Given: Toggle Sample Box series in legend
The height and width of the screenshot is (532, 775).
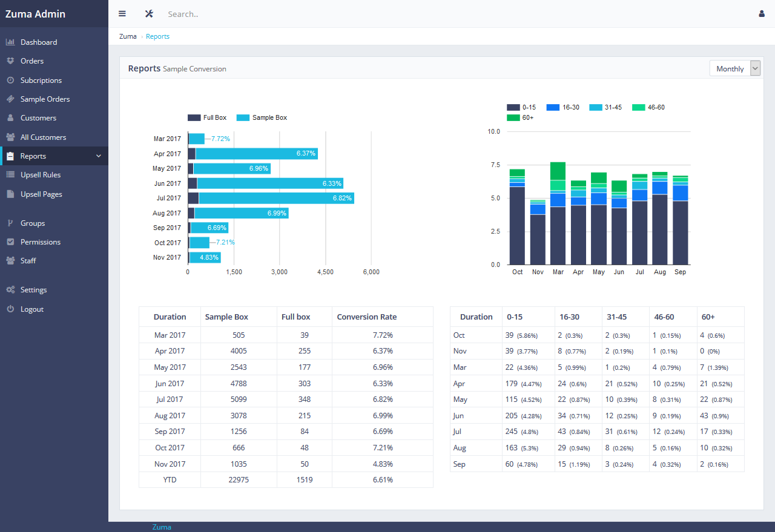Looking at the screenshot, I should 262,117.
